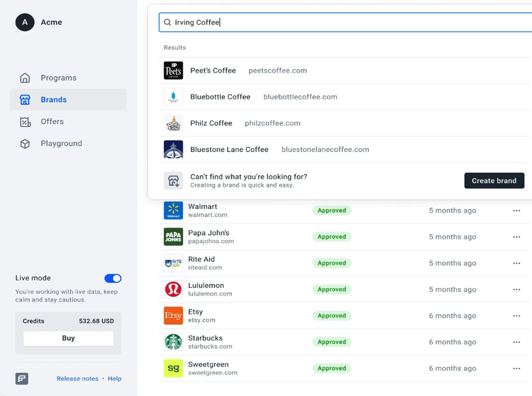Click Etsy's Approved status badge
Image resolution: width=532 pixels, height=396 pixels.
click(332, 316)
